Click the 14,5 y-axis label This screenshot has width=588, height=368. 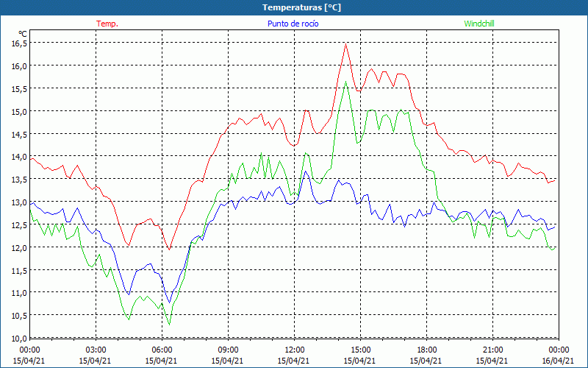point(20,134)
